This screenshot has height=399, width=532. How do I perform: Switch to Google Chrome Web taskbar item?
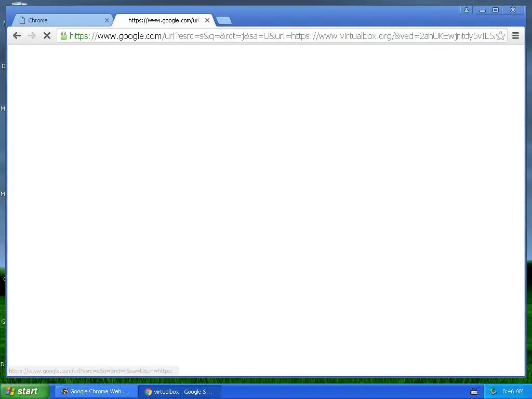coord(96,392)
